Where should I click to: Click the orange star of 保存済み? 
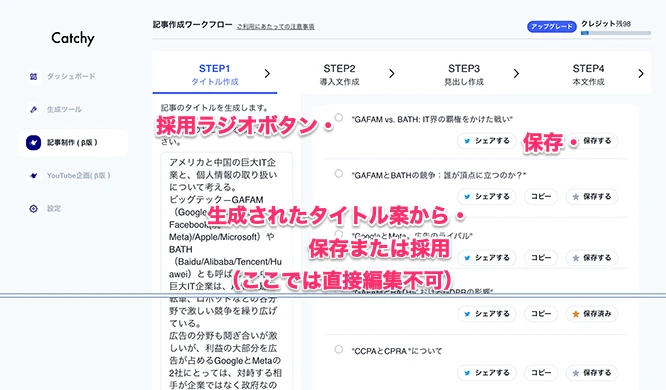coord(576,314)
